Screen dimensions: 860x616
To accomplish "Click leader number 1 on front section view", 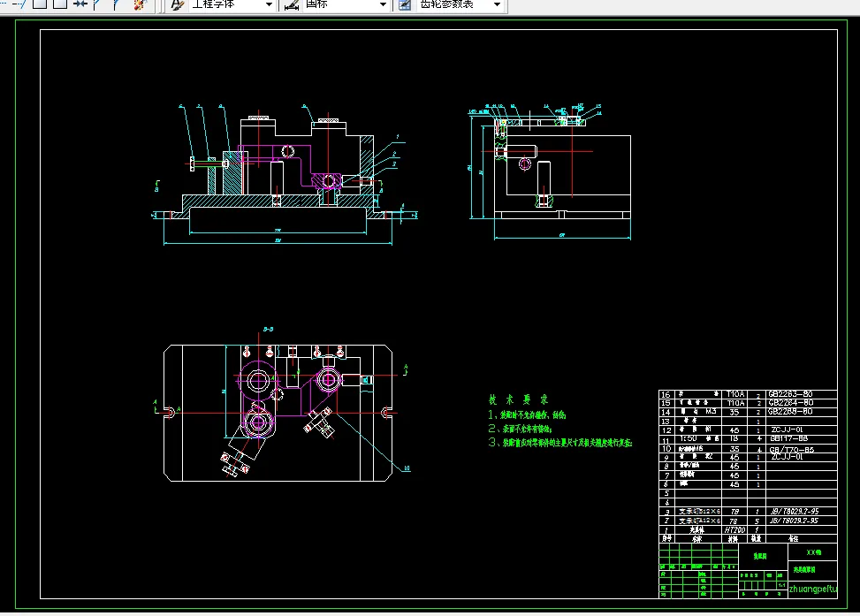I will click(397, 136).
